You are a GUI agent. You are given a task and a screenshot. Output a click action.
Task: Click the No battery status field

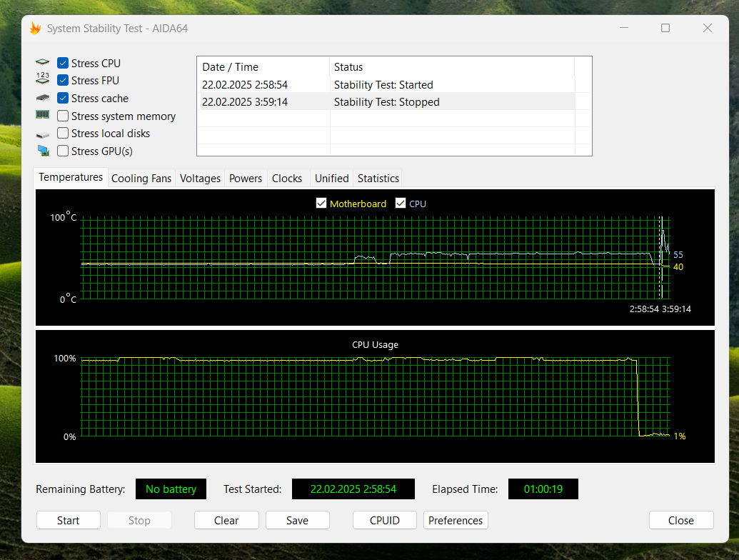pos(171,489)
